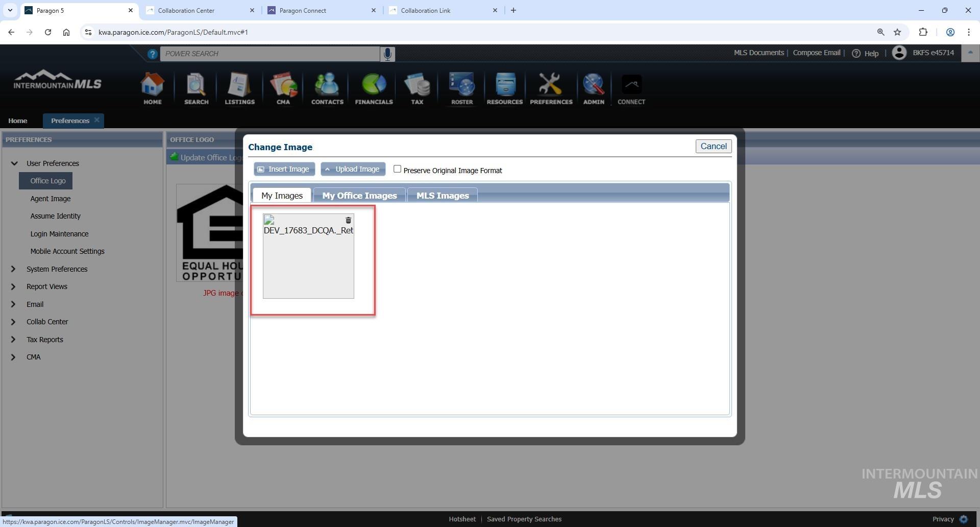This screenshot has height=527, width=980.
Task: Enable Preserve Original Image Format checkbox
Action: pyautogui.click(x=397, y=169)
